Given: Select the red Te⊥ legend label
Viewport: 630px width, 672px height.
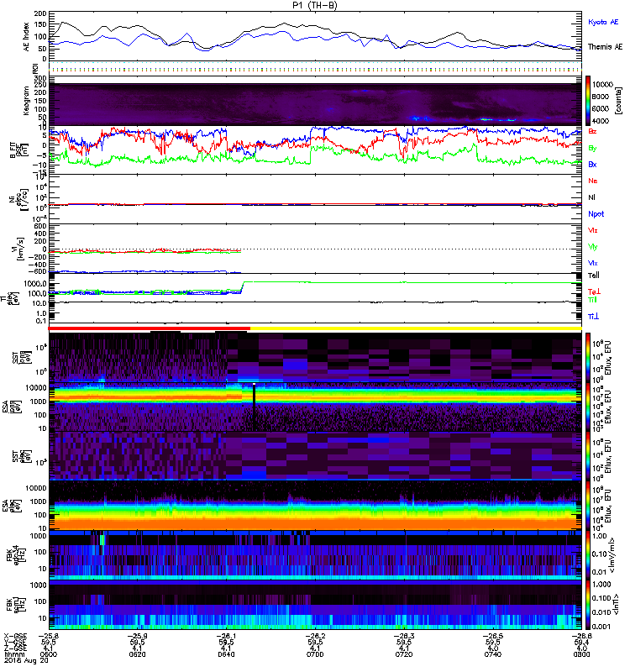Looking at the screenshot, I should (x=594, y=291).
